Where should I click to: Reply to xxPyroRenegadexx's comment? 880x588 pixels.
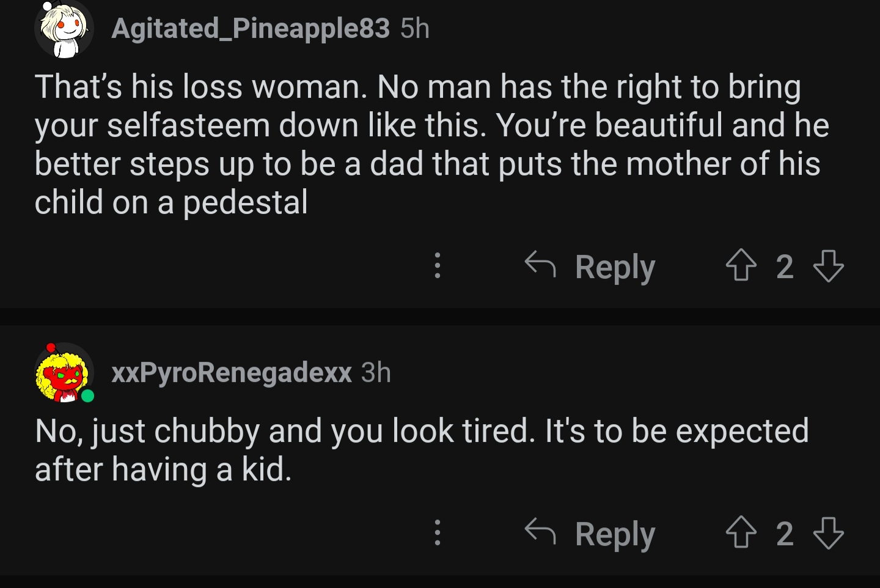(x=590, y=534)
